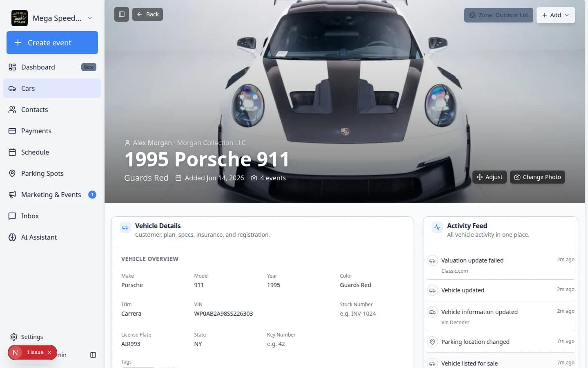Click the AI Assistant icon

click(12, 237)
